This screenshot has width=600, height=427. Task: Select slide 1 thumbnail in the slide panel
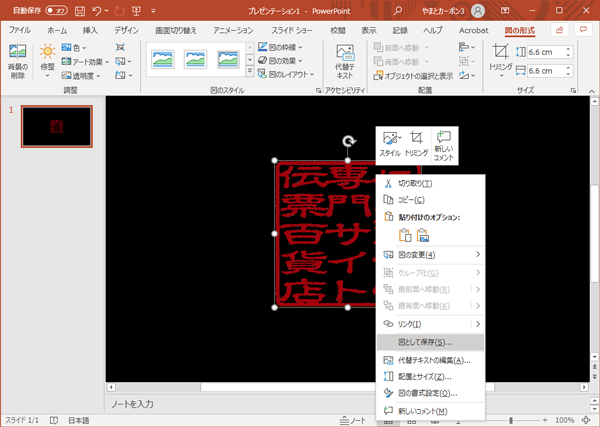56,128
